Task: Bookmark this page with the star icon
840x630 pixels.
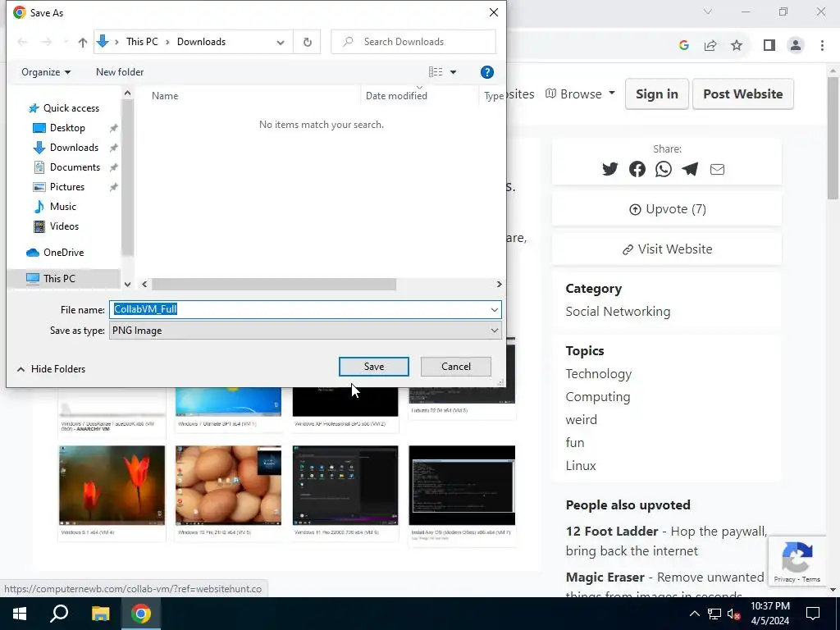Action: 737,46
